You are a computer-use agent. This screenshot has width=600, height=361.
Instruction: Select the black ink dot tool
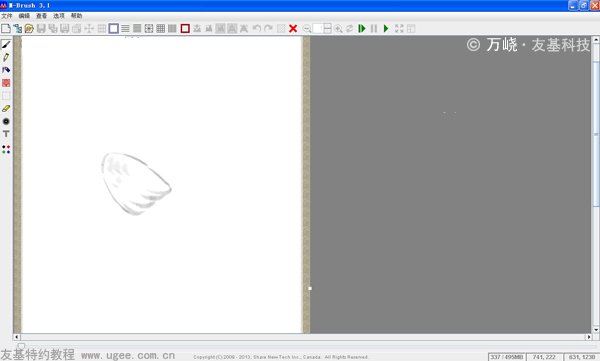click(x=6, y=121)
